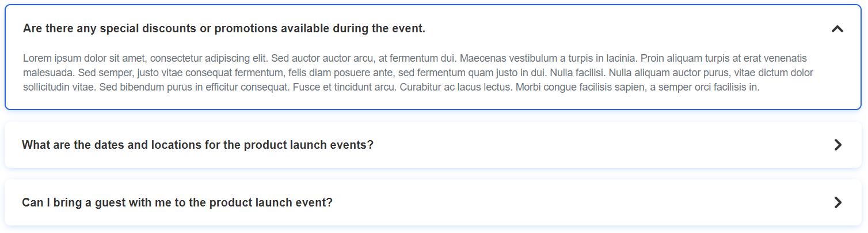This screenshot has height=233, width=868.
Task: Expand "Can I bring a guest" question
Action: pyautogui.click(x=177, y=202)
